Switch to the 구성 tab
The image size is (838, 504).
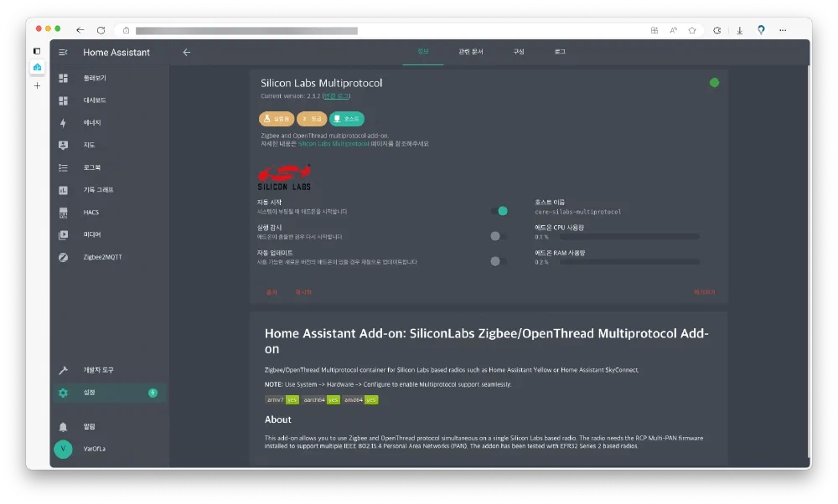pos(519,52)
